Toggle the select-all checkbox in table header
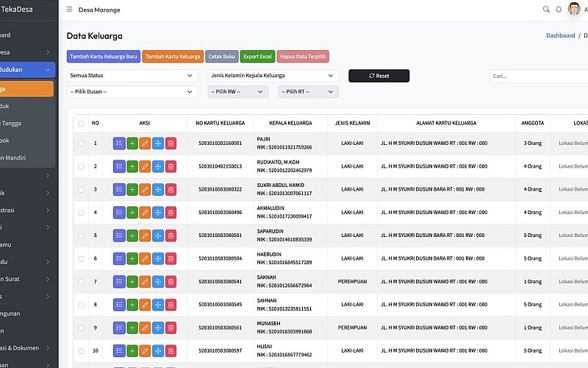Image resolution: width=588 pixels, height=368 pixels. point(81,124)
